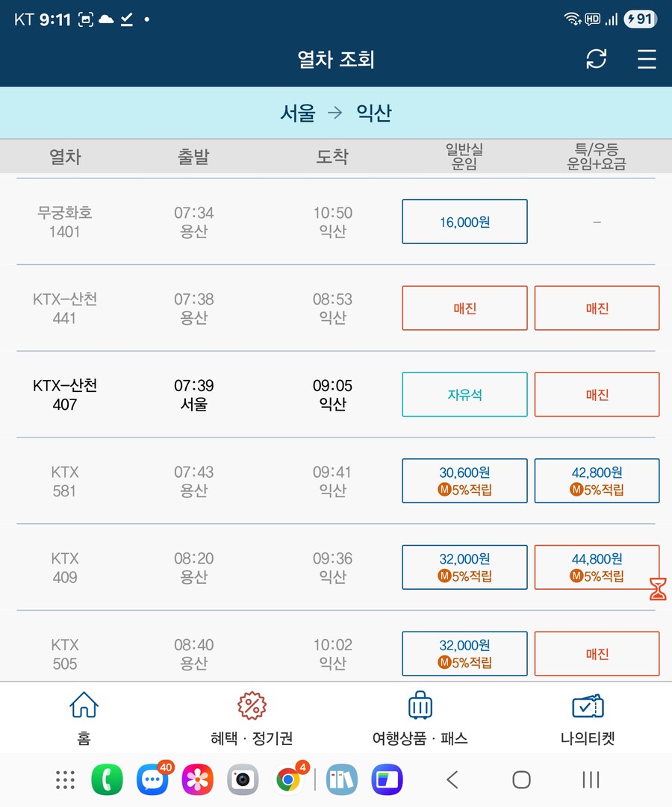
Task: Open 혜택 · 정기권 tab
Action: tap(252, 718)
